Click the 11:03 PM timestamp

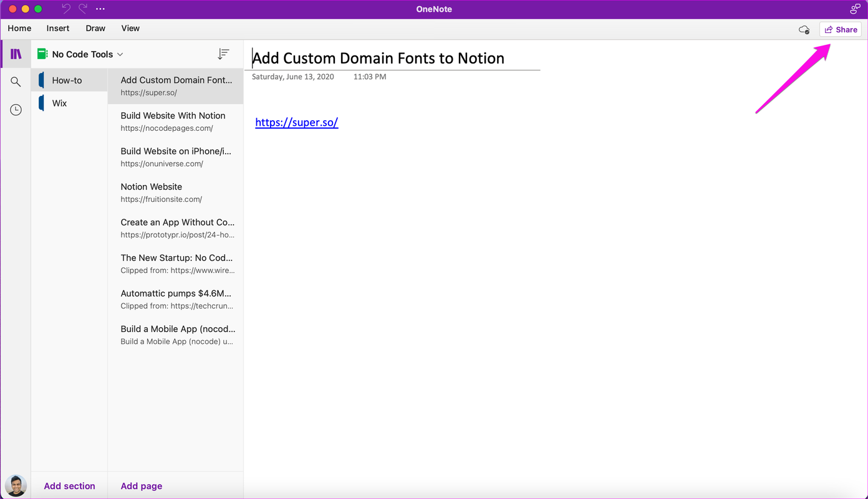(x=370, y=77)
